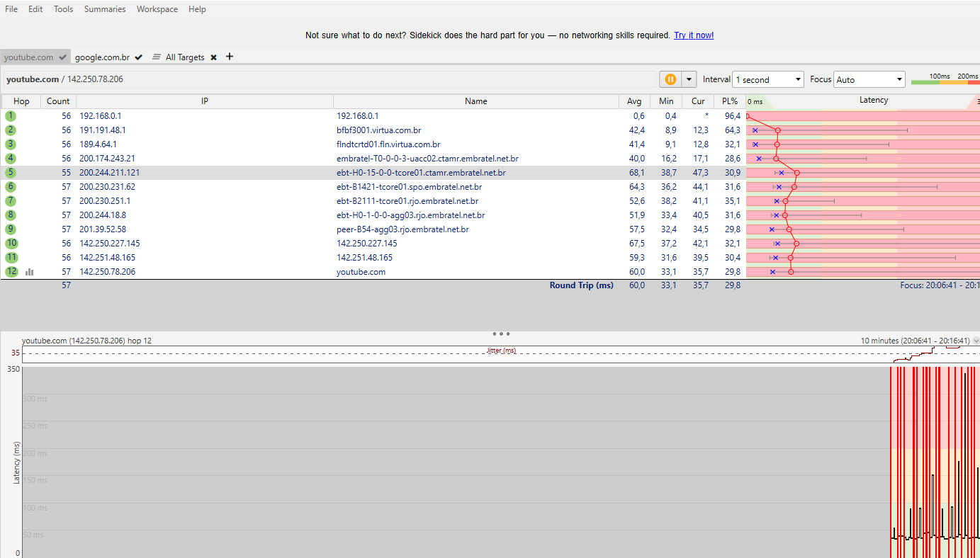
Task: Select IP cell 200.174.243.21
Action: (x=107, y=158)
